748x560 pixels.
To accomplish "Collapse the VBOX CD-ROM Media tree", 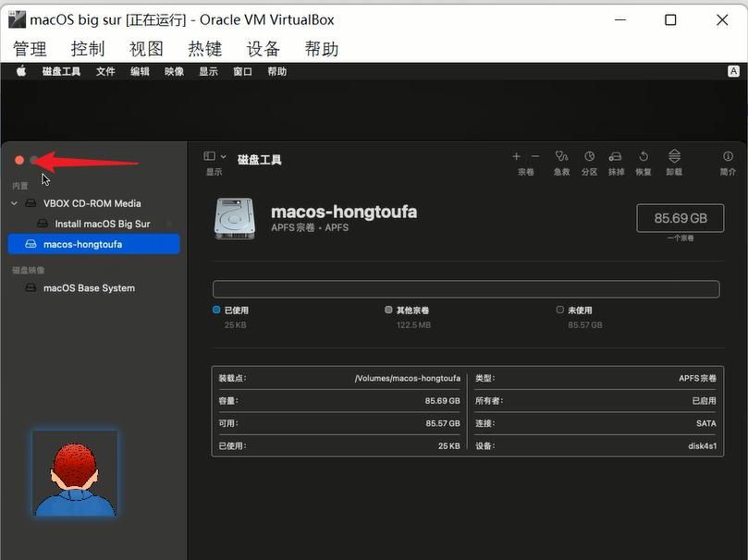I will tap(14, 203).
